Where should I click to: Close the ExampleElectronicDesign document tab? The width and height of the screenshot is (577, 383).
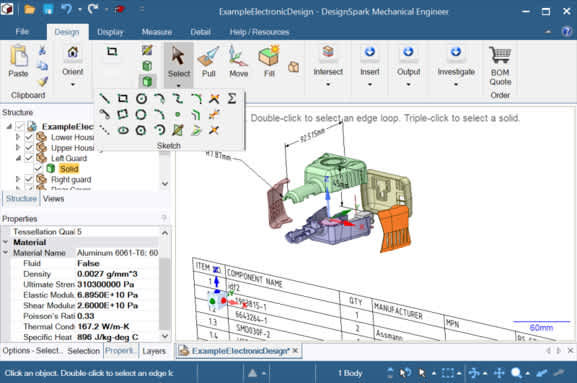[295, 351]
